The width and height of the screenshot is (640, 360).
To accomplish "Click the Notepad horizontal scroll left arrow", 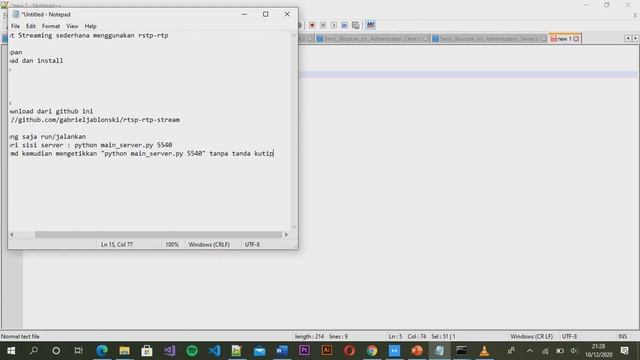I will tap(12, 235).
